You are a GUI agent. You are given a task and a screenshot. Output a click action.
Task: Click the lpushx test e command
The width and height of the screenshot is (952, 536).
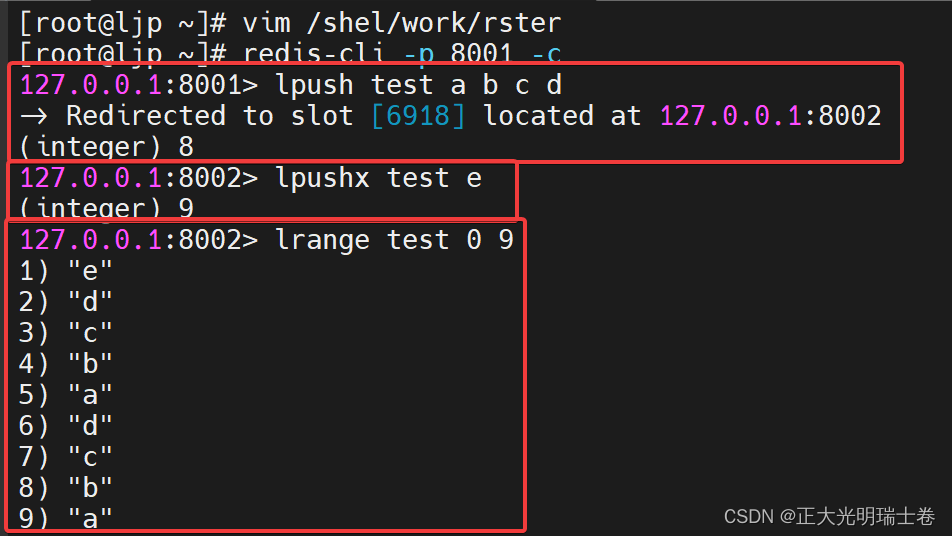[x=378, y=178]
